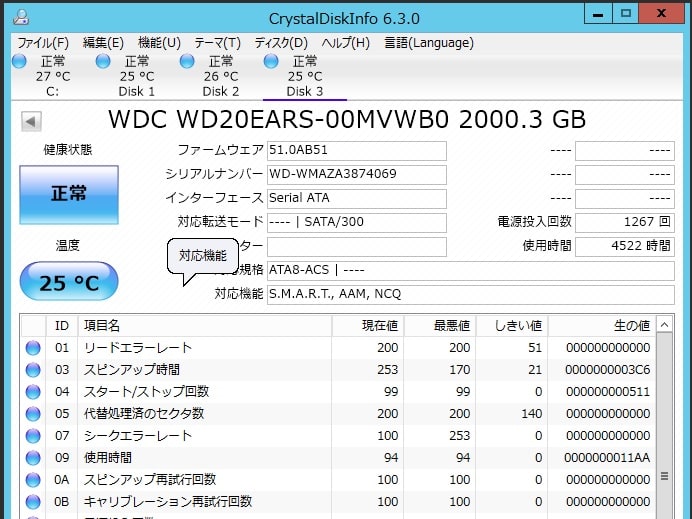Viewport: 692px width, 519px height.
Task: Click the ID column header
Action: (x=62, y=326)
